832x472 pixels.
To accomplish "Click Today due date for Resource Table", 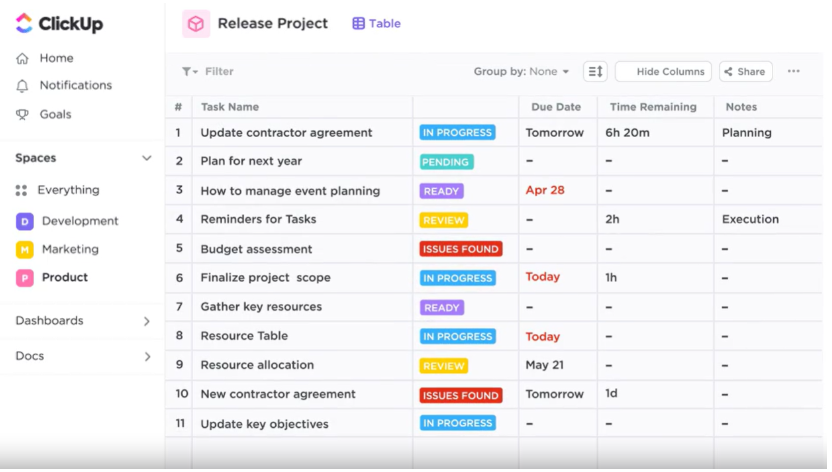I will (x=543, y=337).
